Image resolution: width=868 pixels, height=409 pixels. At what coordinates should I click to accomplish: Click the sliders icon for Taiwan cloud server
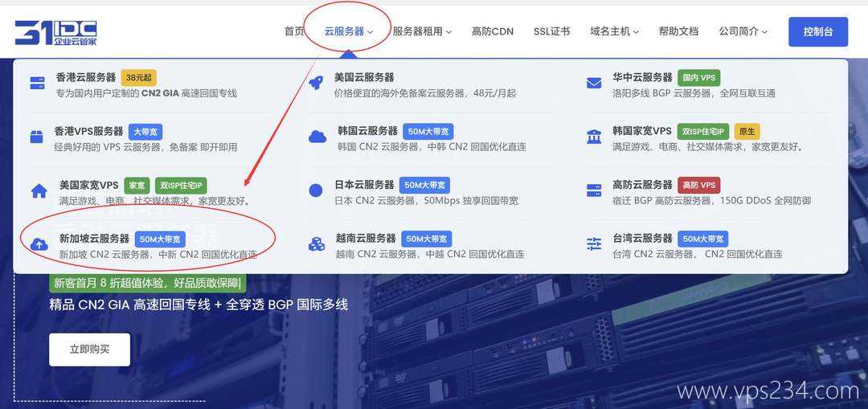(x=594, y=244)
